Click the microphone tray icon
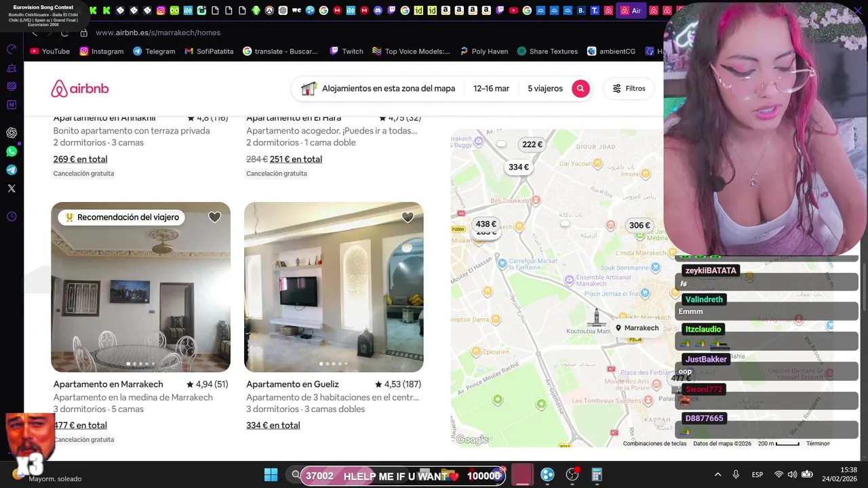 point(736,475)
